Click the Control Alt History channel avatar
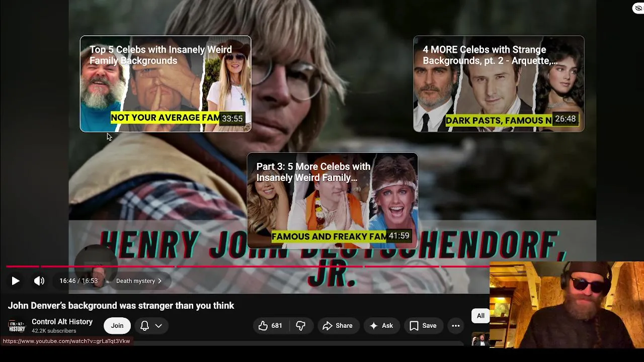The width and height of the screenshot is (644, 362). [x=17, y=326]
